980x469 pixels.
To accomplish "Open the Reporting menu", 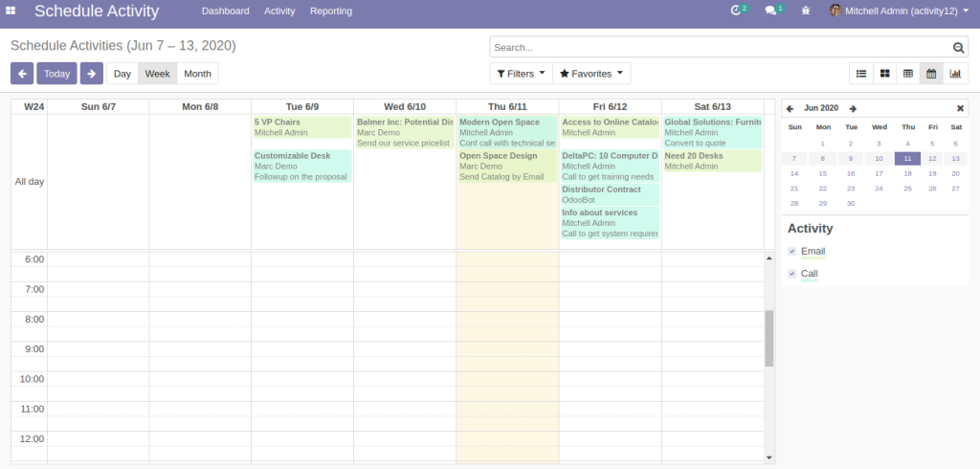I will click(330, 11).
